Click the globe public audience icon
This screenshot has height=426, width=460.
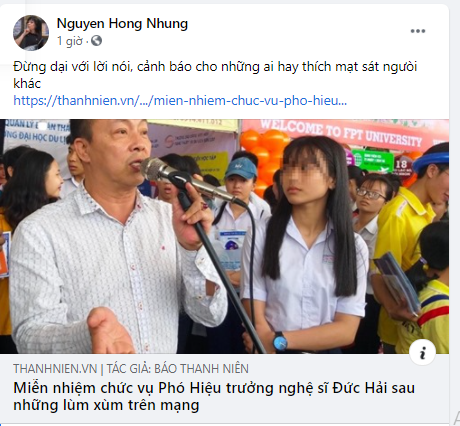pos(96,41)
